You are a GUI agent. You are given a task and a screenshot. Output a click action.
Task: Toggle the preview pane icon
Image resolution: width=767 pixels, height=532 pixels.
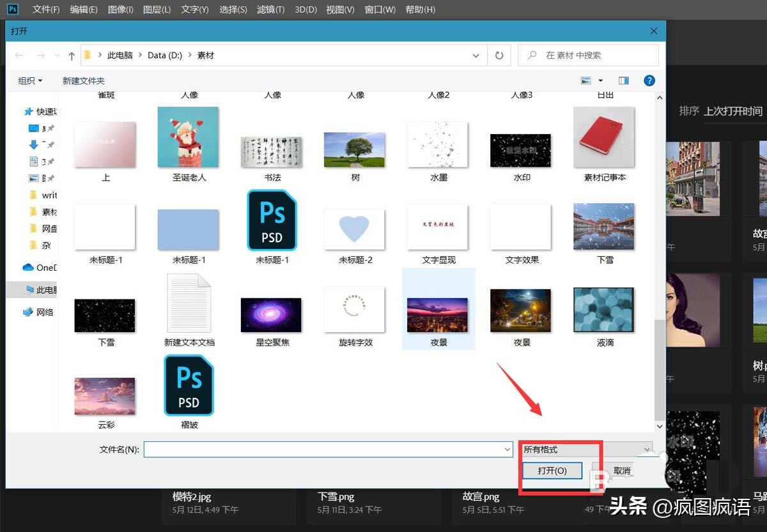[x=624, y=80]
